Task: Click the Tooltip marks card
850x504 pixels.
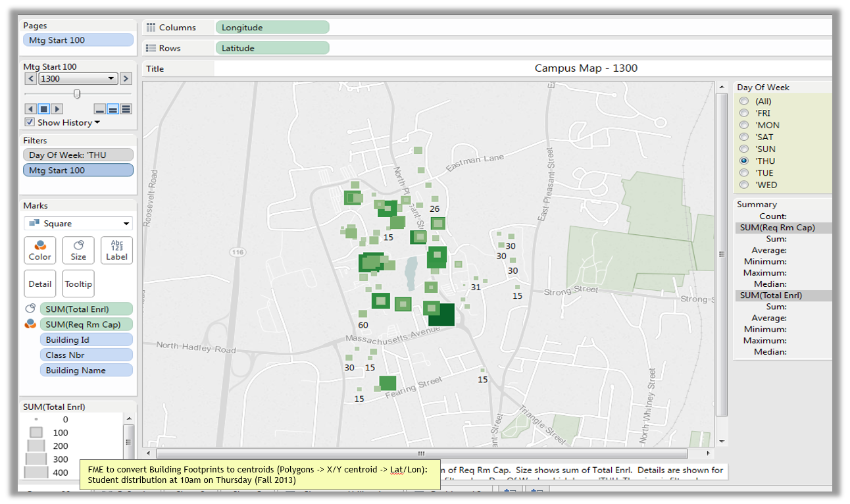Action: pos(78,284)
